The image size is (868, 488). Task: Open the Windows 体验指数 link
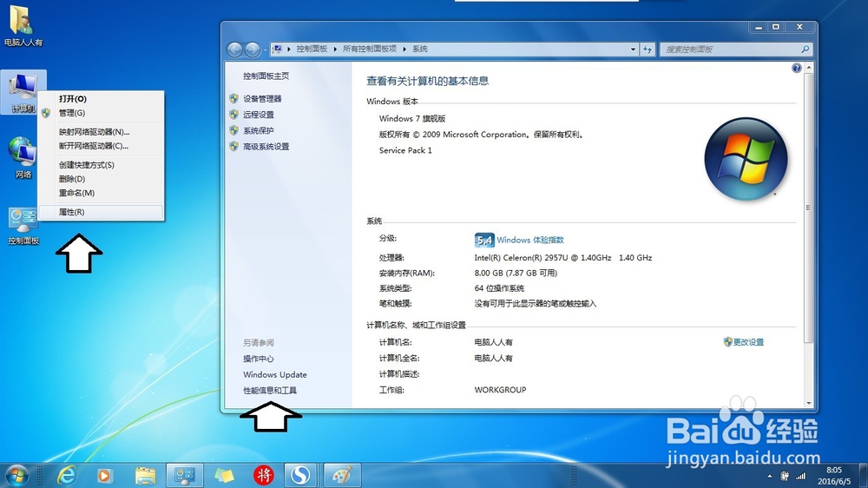point(530,240)
